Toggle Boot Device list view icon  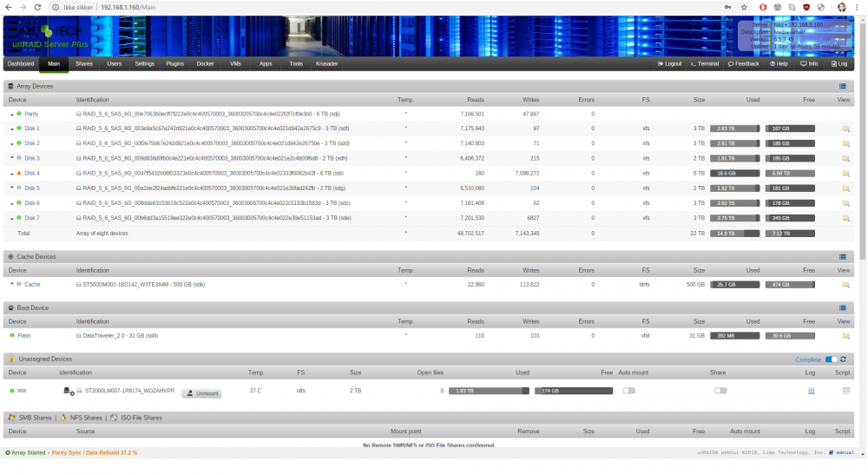[843, 307]
